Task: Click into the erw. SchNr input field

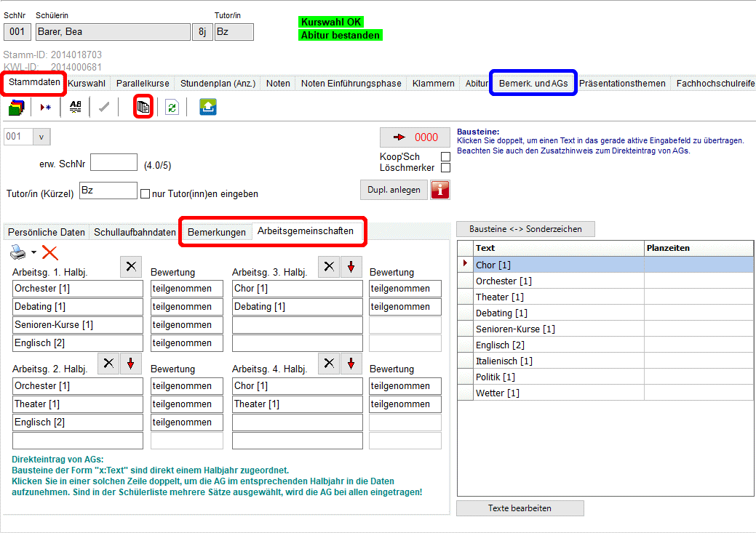Action: tap(114, 162)
